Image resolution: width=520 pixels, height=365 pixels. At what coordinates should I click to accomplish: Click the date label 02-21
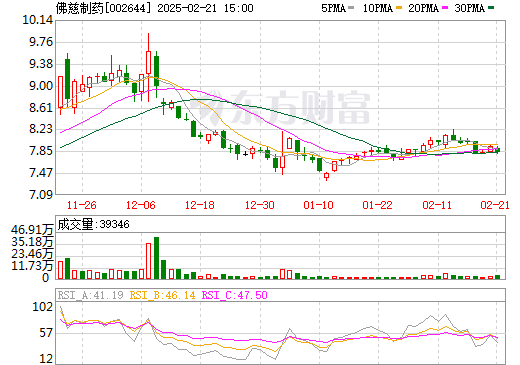(495, 205)
